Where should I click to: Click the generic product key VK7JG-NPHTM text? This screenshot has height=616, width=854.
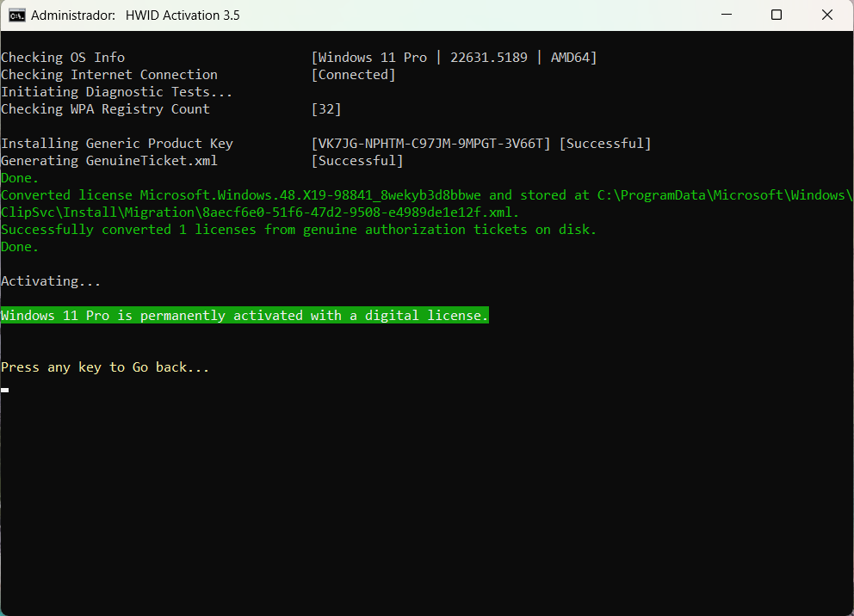pos(430,144)
